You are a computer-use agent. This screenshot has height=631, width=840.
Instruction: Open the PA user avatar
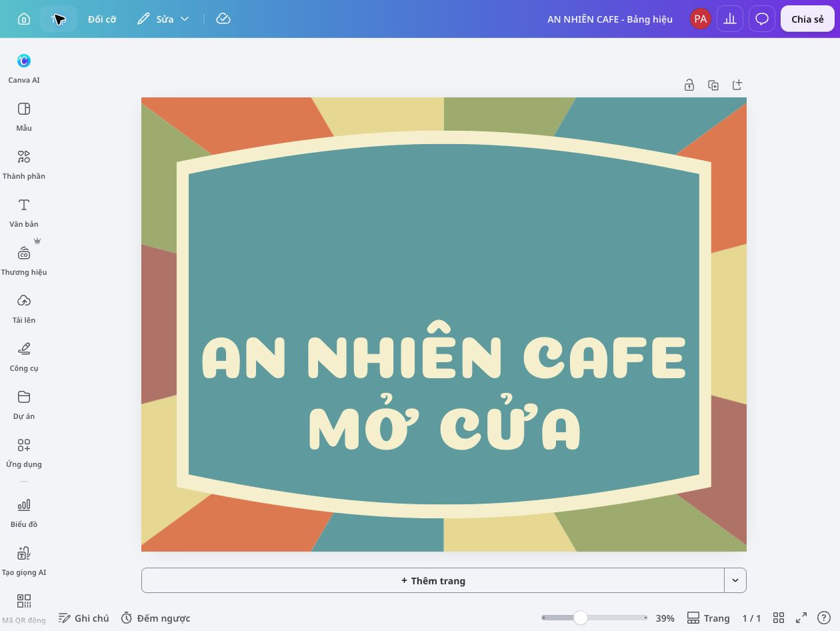point(700,19)
